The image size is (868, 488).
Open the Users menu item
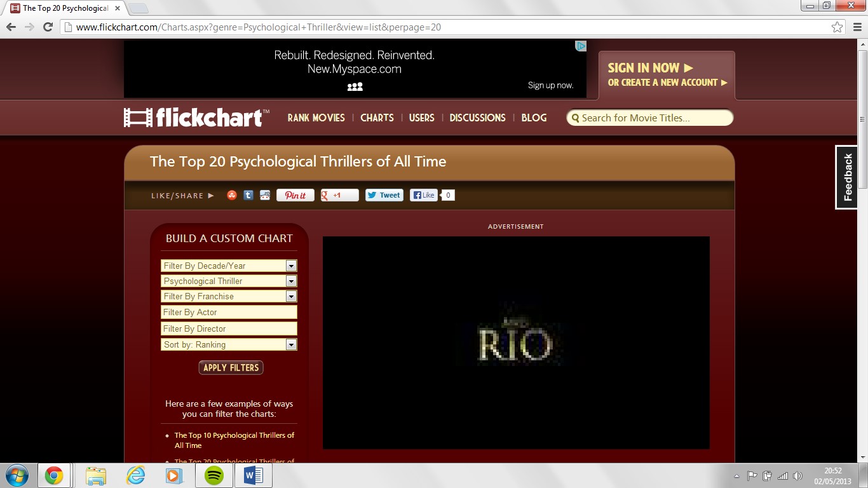pyautogui.click(x=421, y=118)
